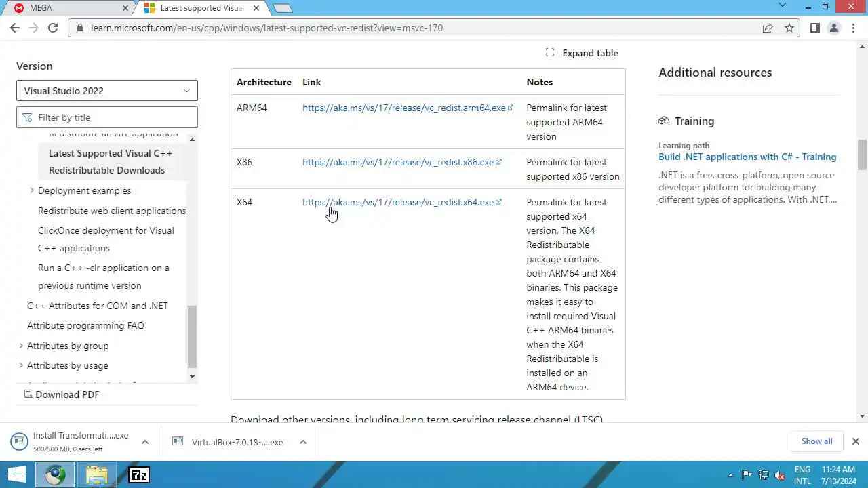The height and width of the screenshot is (488, 868).
Task: Click the Chrome taskbar icon
Action: (x=56, y=474)
